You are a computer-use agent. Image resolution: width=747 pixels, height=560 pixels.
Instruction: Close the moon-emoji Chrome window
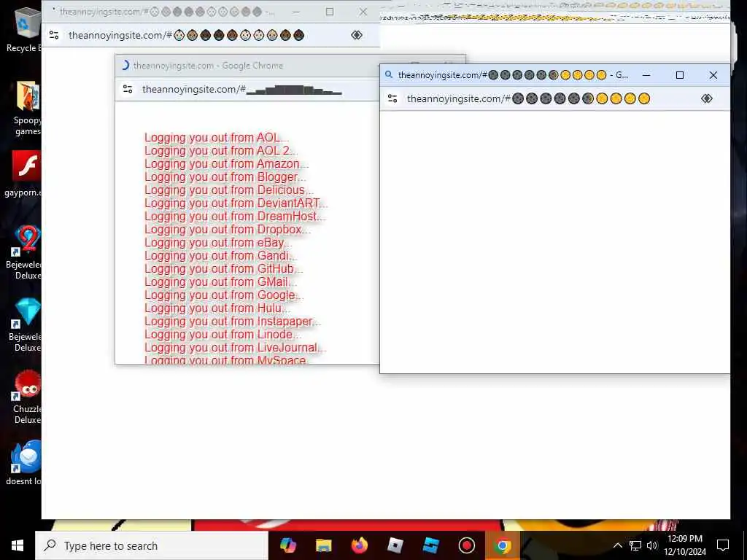point(713,75)
